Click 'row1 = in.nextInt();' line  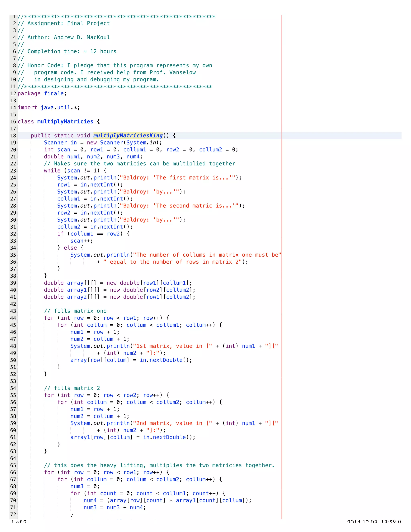[90, 185]
